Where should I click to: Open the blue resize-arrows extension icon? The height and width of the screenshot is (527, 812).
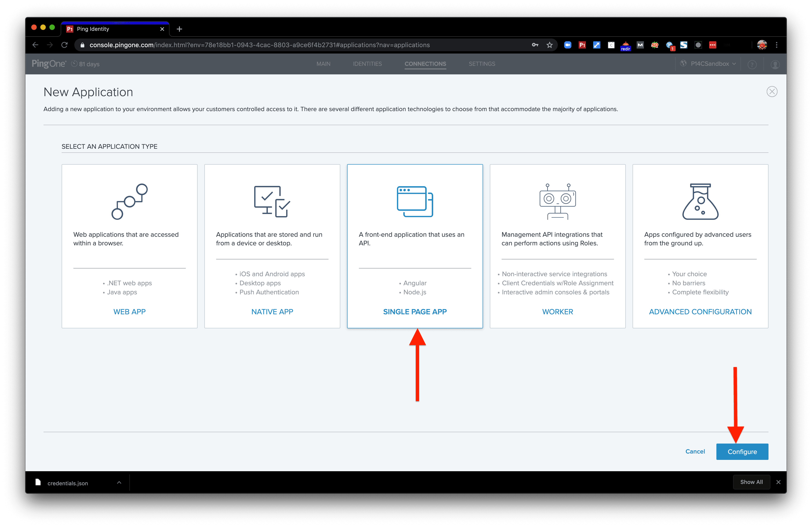(x=596, y=45)
